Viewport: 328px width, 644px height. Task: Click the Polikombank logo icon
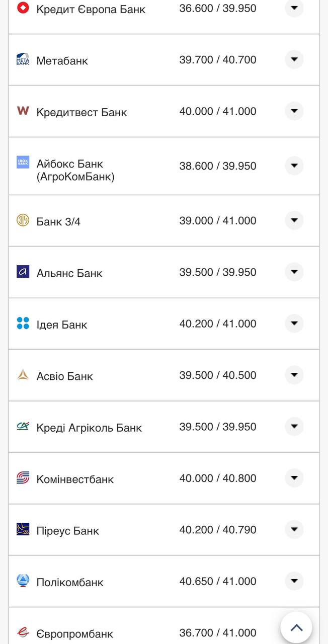(x=23, y=581)
